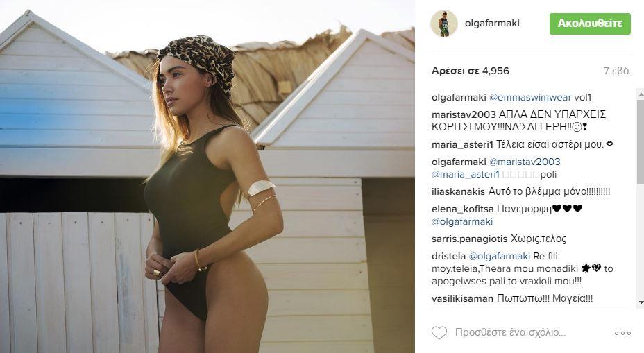Open iliaskanakis commenter profile

[458, 191]
